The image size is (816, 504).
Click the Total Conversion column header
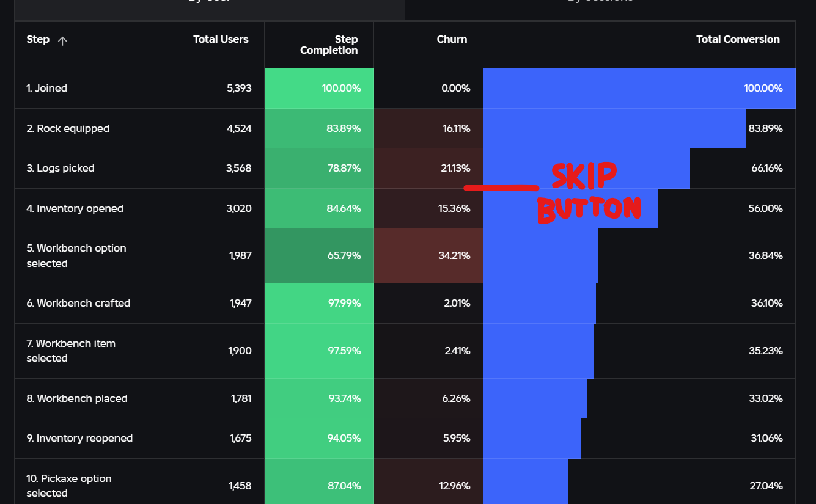pyautogui.click(x=738, y=39)
